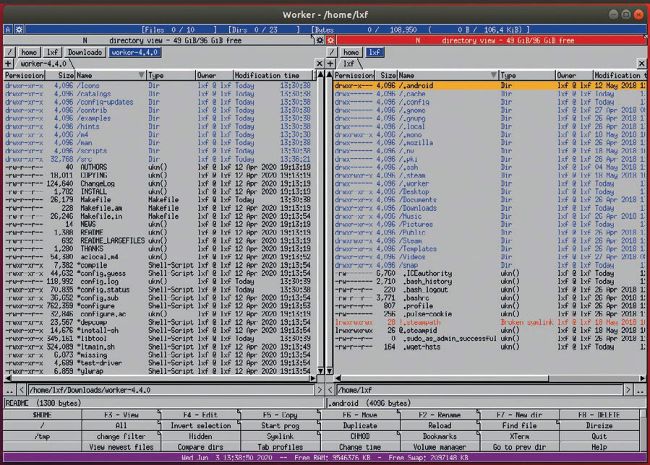
Task: Select the /.android directory in right panel
Action: pyautogui.click(x=490, y=85)
